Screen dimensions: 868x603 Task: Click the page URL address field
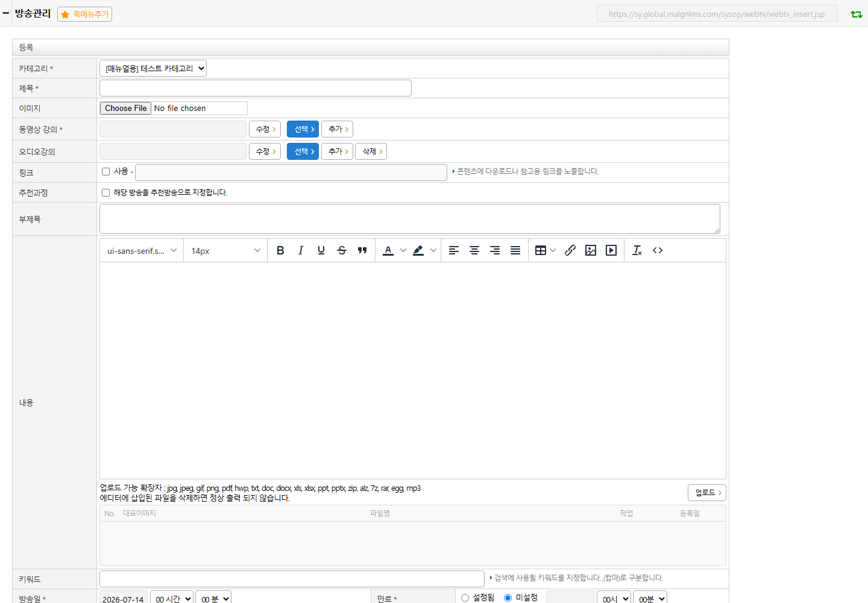(717, 14)
